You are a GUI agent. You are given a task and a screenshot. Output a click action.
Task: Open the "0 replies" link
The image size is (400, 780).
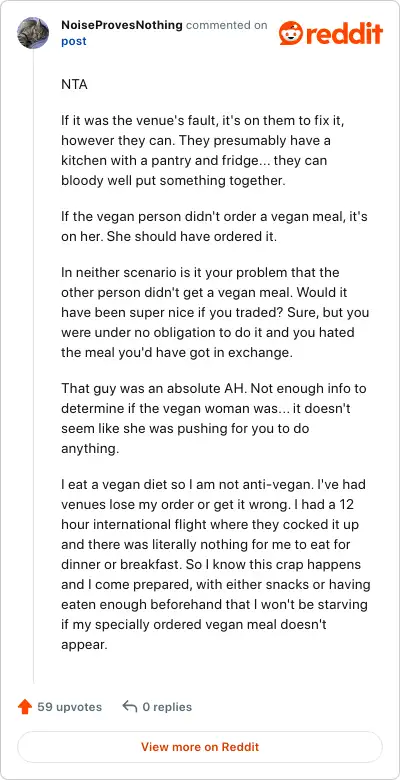[167, 707]
